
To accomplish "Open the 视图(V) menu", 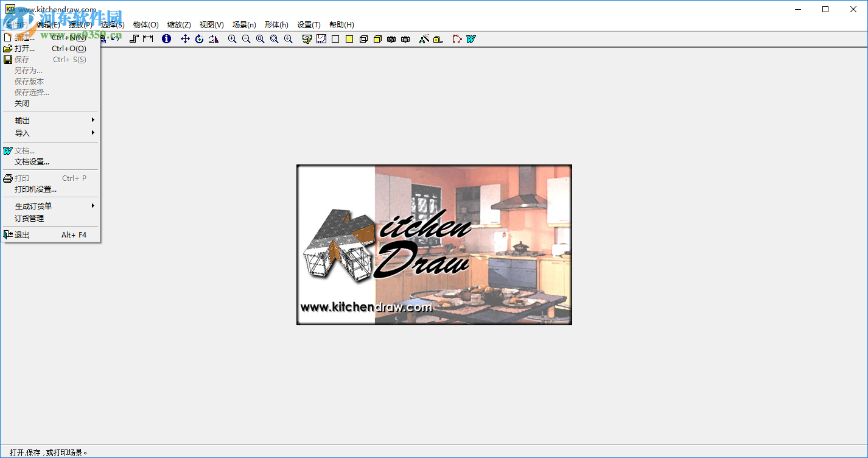I will 212,25.
